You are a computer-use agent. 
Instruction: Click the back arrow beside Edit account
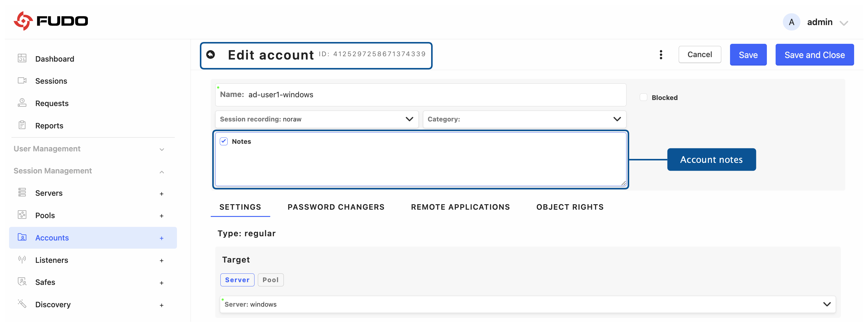[x=211, y=55]
